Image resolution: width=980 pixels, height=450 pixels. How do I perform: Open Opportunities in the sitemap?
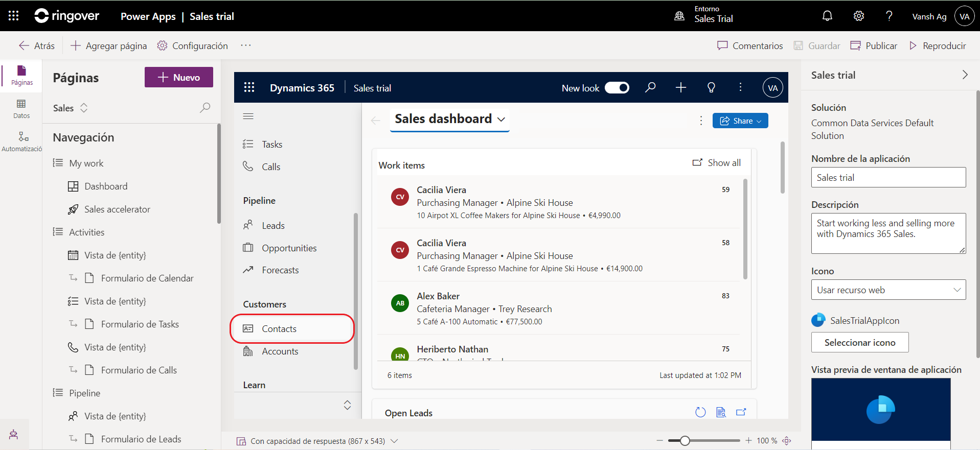click(x=289, y=248)
